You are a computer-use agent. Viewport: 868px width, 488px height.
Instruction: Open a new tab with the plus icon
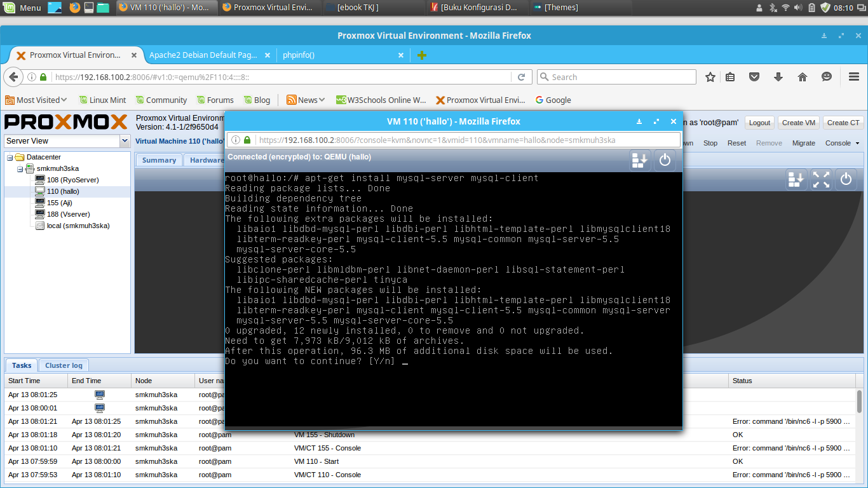pyautogui.click(x=422, y=55)
